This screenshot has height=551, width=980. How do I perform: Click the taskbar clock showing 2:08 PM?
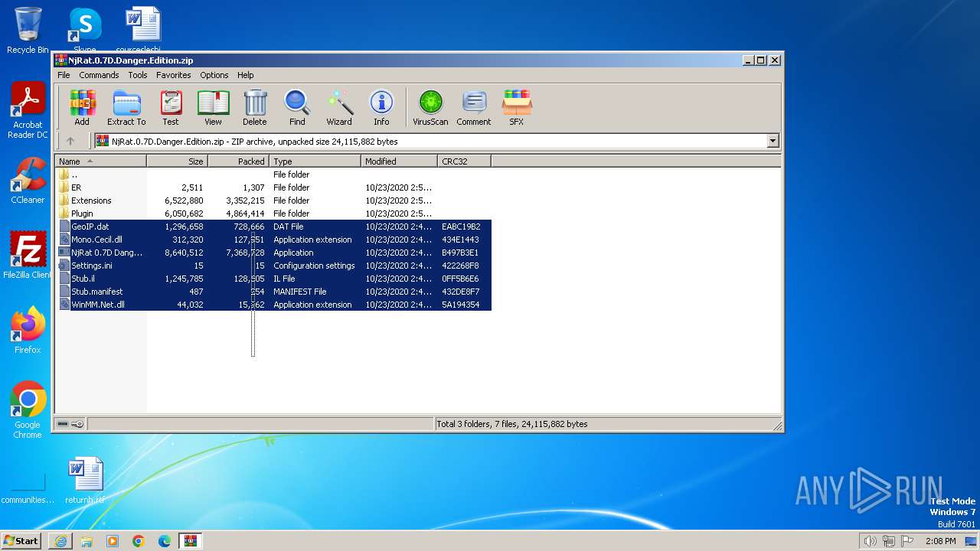(940, 541)
